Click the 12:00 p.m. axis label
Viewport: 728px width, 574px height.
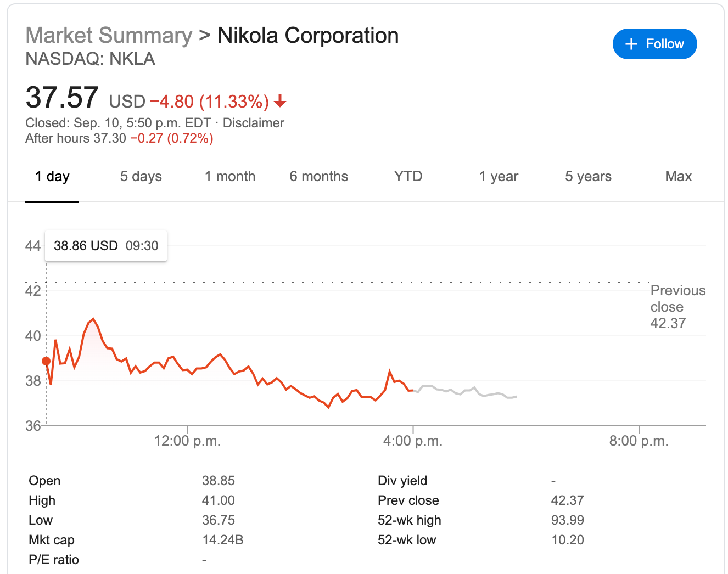[187, 441]
